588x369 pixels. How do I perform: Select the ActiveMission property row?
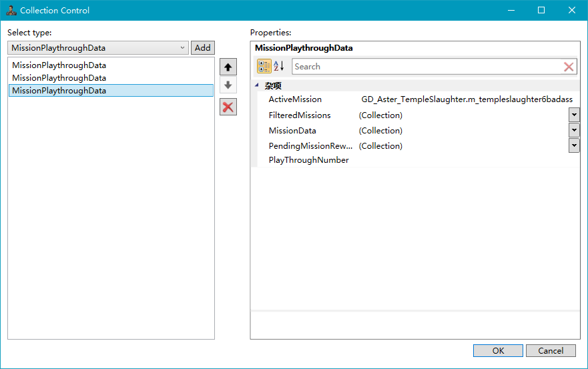418,99
